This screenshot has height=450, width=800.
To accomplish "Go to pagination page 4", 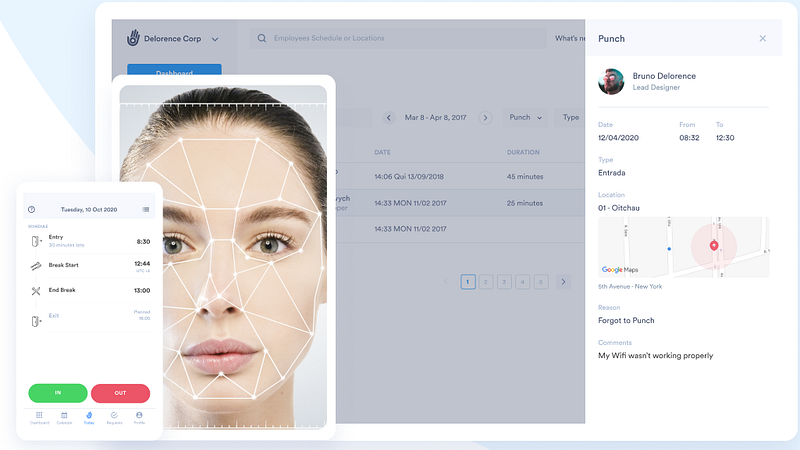I will [522, 282].
